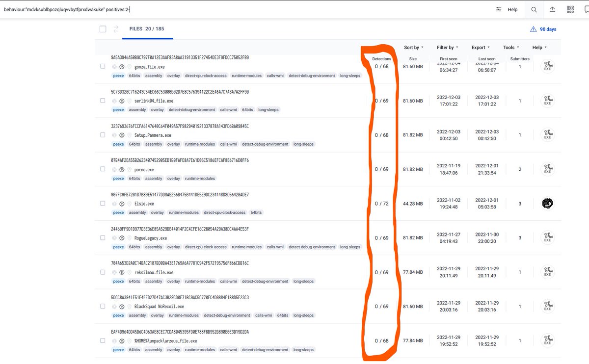Click the community face icon beside gonza_file.exe
This screenshot has height=364, width=589.
[122, 66]
